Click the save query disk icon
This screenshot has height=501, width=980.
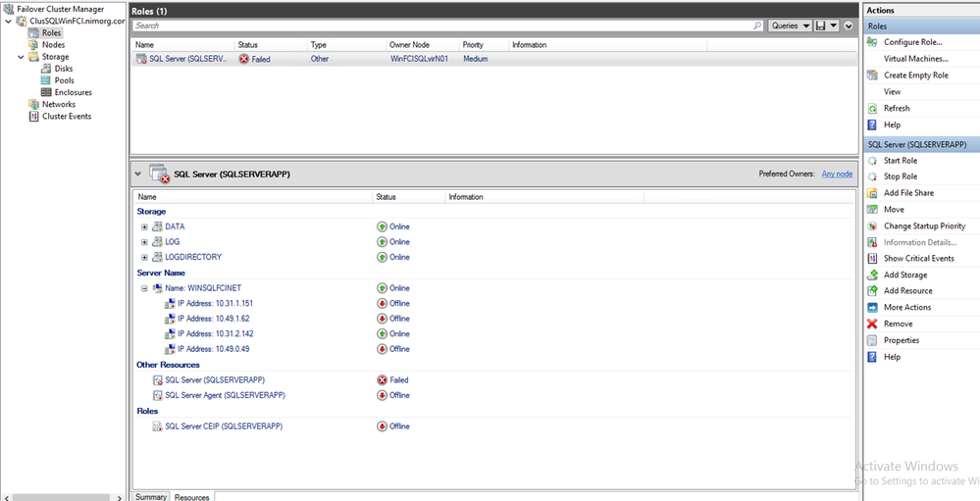(820, 25)
